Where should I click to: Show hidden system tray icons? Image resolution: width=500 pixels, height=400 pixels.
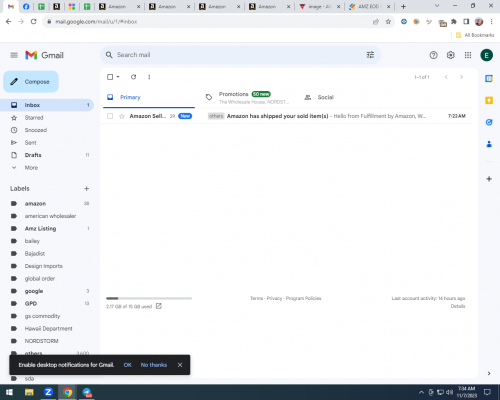(x=421, y=392)
